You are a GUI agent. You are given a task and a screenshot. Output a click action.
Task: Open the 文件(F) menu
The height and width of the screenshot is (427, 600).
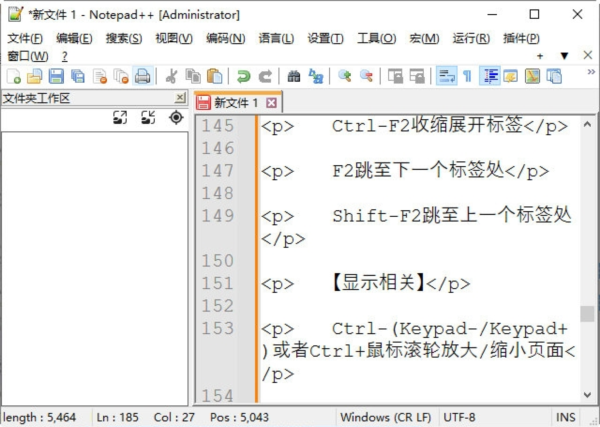point(25,38)
